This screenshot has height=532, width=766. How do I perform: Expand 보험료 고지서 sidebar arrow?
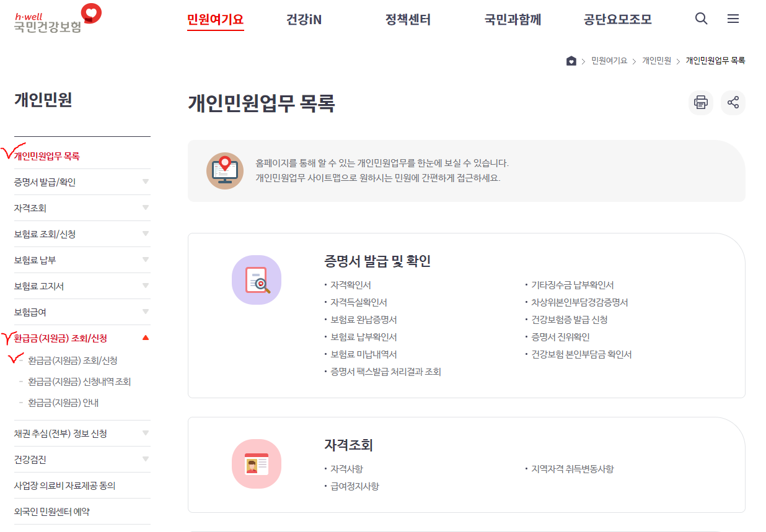(146, 286)
